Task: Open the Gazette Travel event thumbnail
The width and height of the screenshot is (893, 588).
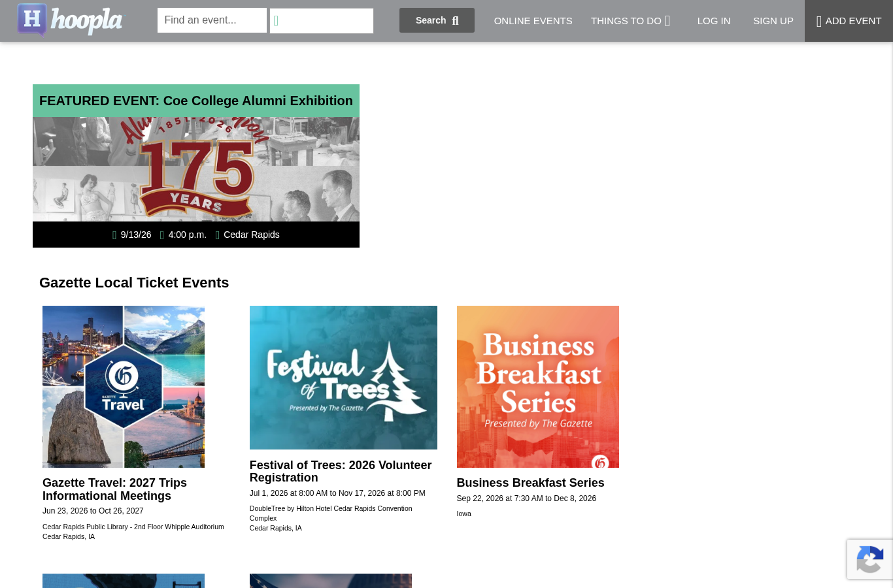Action: [124, 387]
